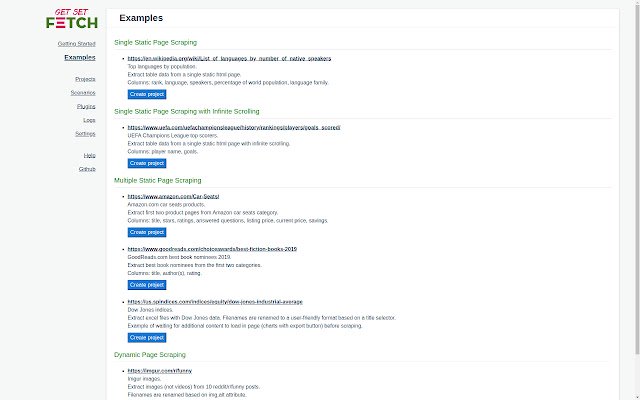Open the Settings page
Screen dimensions: 640x400
(85, 133)
